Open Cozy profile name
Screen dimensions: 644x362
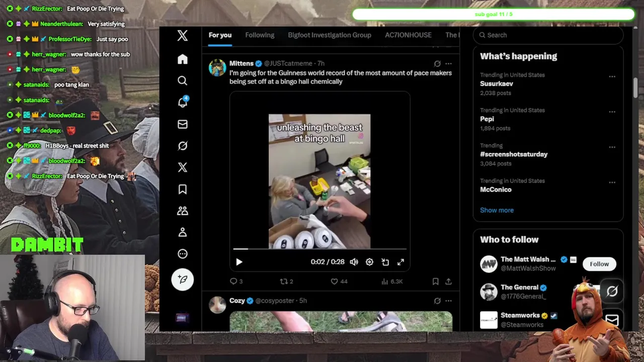coord(237,301)
